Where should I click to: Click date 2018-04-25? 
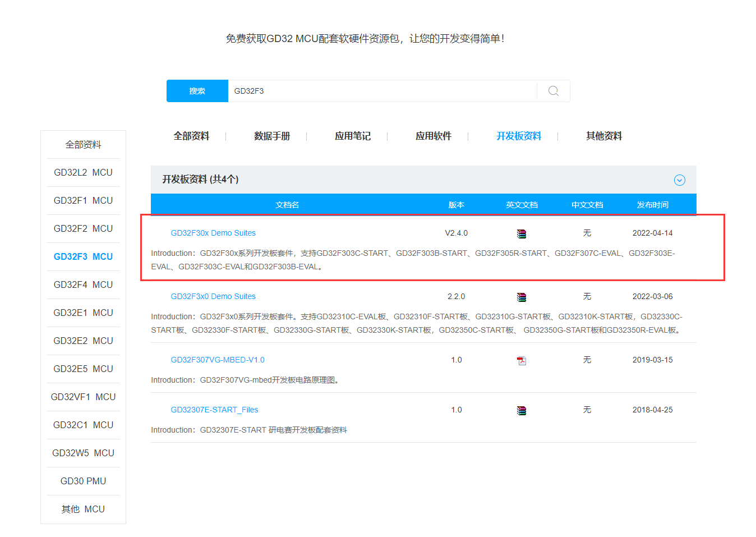(653, 410)
